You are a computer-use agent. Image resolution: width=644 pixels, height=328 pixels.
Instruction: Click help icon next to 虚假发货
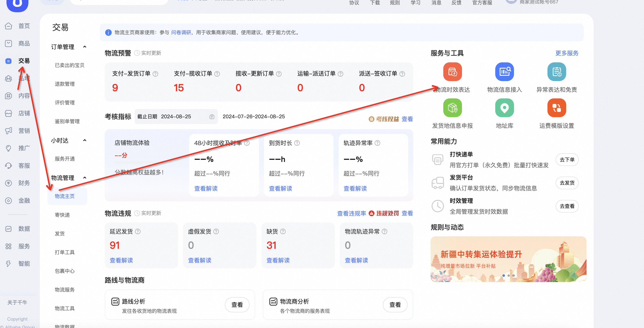click(216, 231)
